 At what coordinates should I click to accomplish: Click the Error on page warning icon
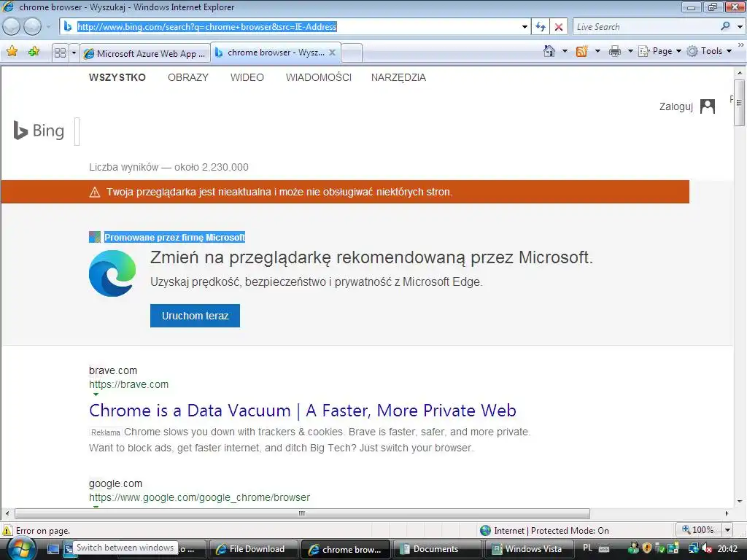click(7, 531)
